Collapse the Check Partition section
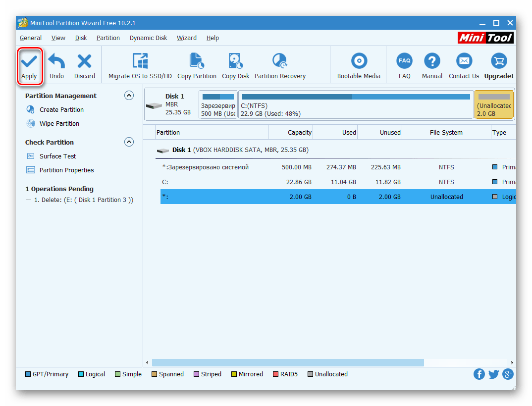The width and height of the screenshot is (532, 406). [x=129, y=142]
